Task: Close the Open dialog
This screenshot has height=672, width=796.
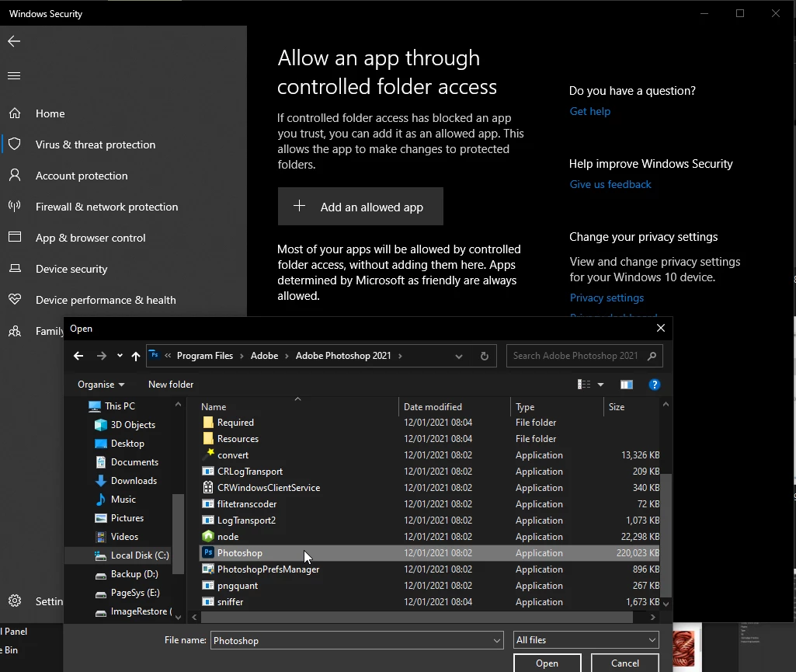Action: (660, 328)
